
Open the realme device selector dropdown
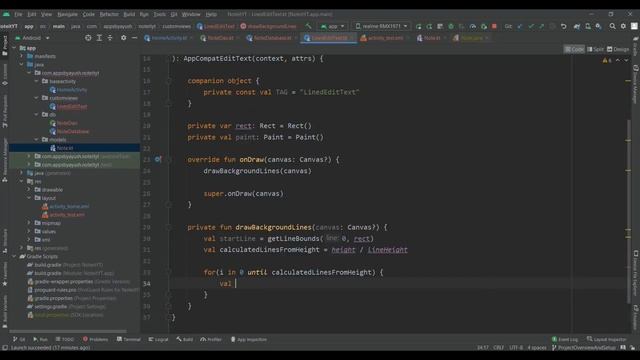point(381,26)
